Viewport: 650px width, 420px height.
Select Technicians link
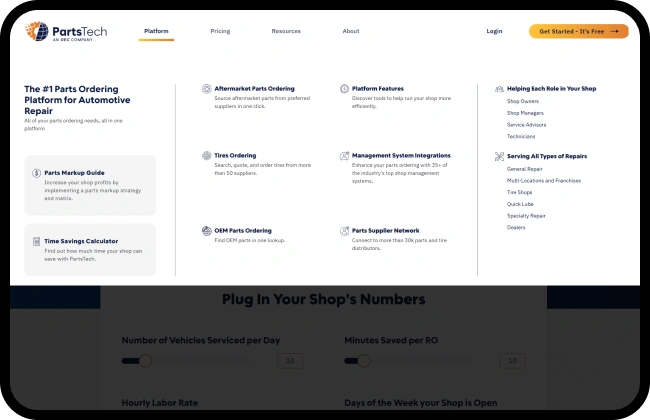pyautogui.click(x=521, y=136)
